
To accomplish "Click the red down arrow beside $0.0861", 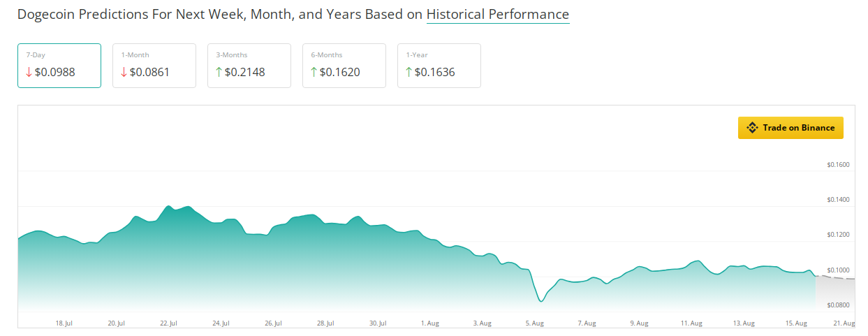I will 124,72.
